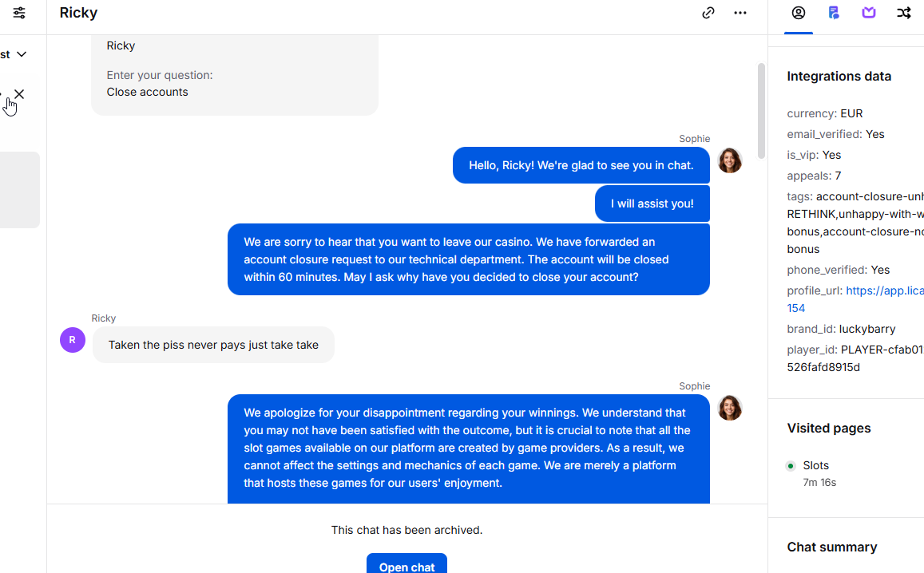Expand the Chat summary section
Screen dimensions: 924x573
[x=831, y=547]
